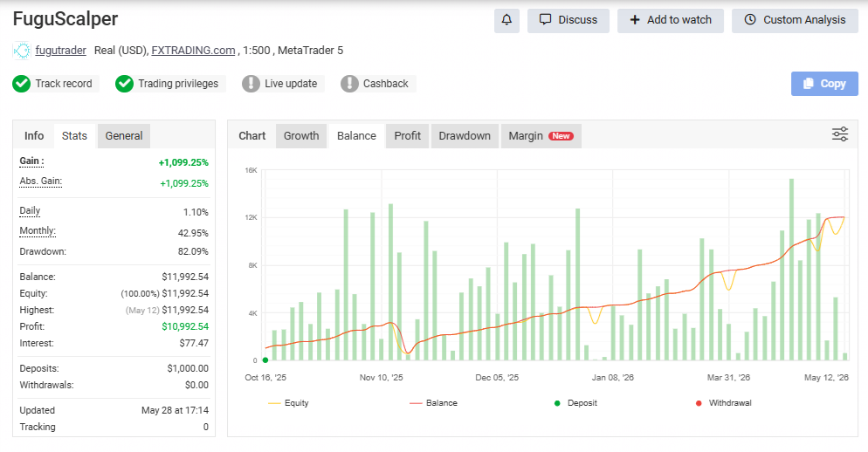
Task: Click the green deposit marker on chart
Action: click(265, 360)
